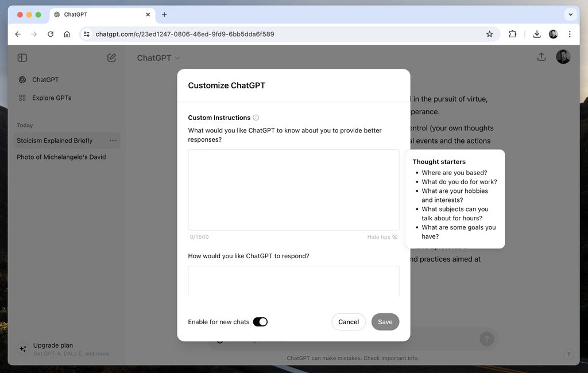Cancel the Customize ChatGPT dialog
The width and height of the screenshot is (588, 373).
click(349, 322)
